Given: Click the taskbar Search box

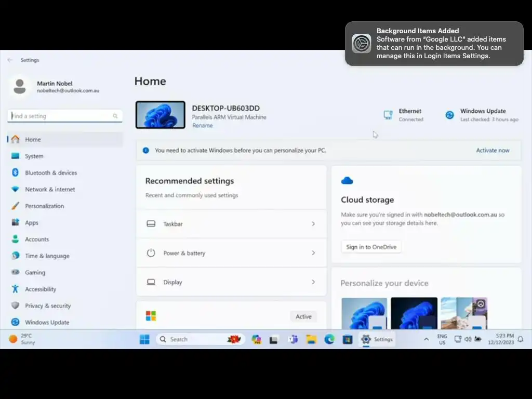Looking at the screenshot, I should click(201, 339).
